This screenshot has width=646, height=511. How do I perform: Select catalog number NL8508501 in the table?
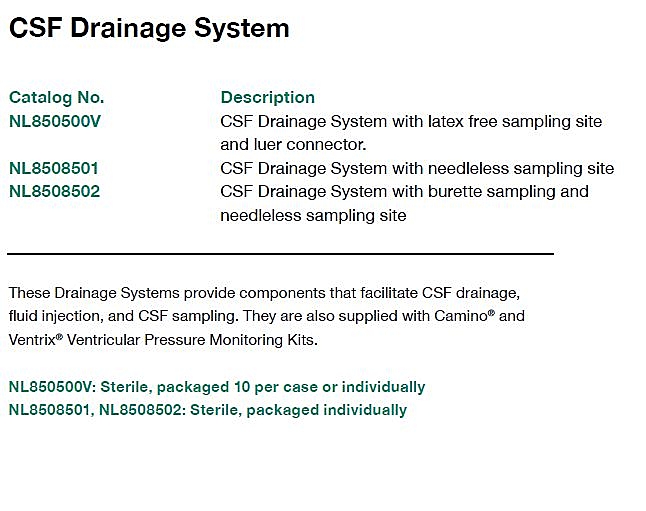coord(54,168)
